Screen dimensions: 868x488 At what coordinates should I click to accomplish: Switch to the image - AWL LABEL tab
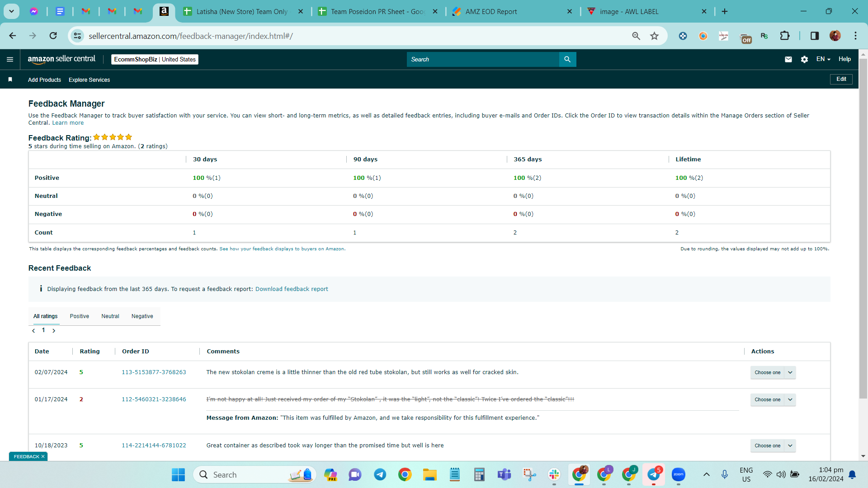tap(646, 12)
